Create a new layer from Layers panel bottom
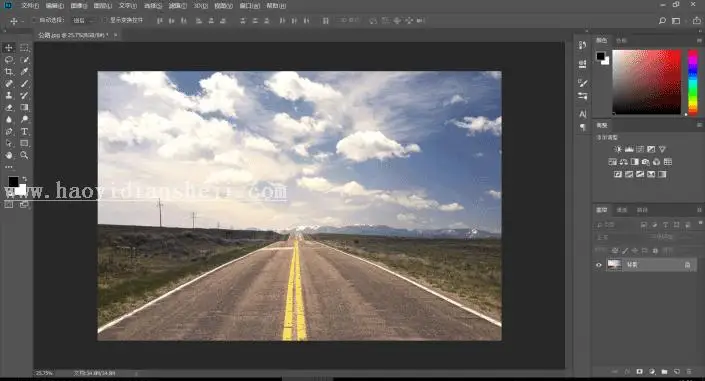This screenshot has width=705, height=381. pyautogui.click(x=677, y=372)
